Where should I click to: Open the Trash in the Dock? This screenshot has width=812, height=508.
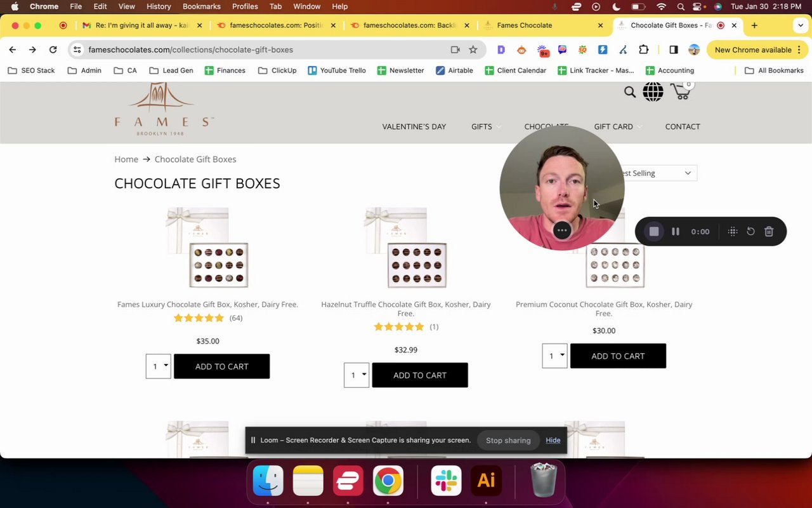click(x=544, y=481)
